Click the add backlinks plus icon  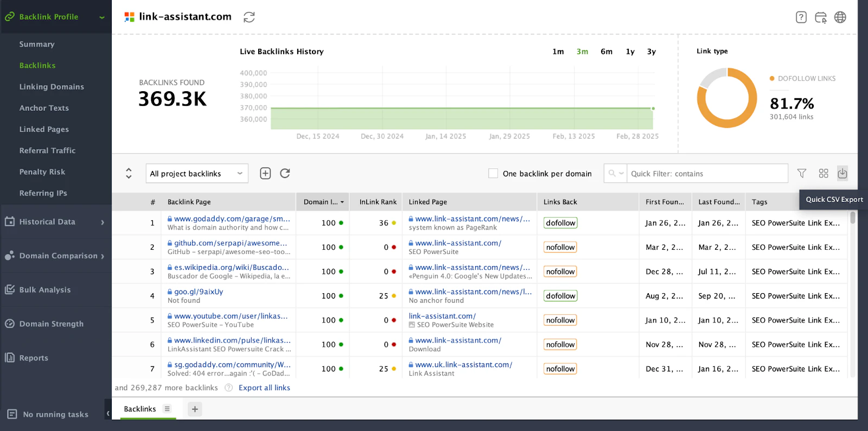(x=265, y=173)
